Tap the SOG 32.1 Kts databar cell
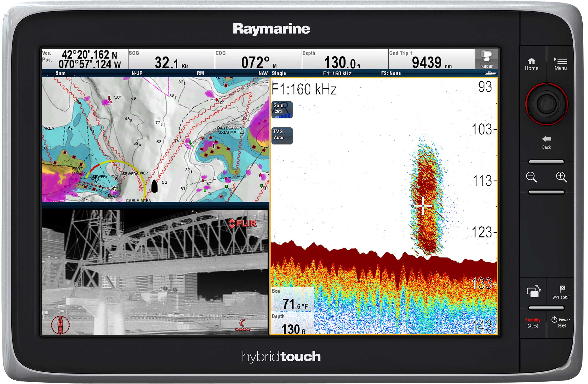Image resolution: width=588 pixels, height=384 pixels. [x=171, y=59]
